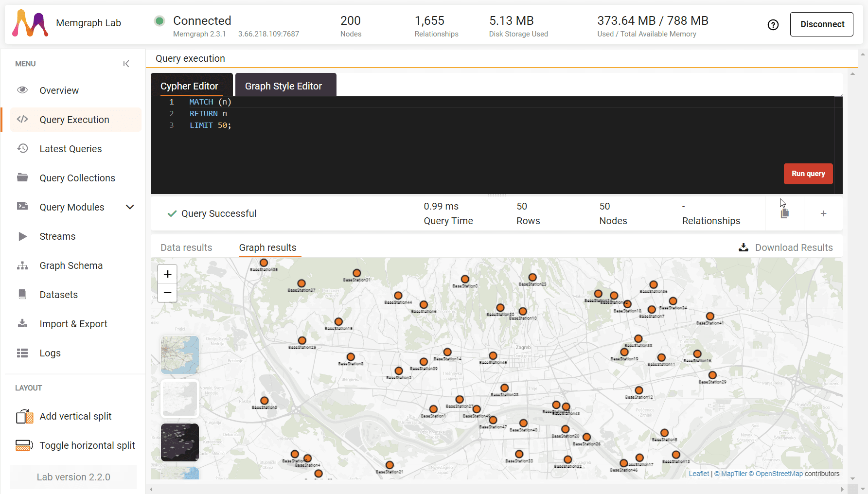Switch to the Data results tab

(186, 247)
